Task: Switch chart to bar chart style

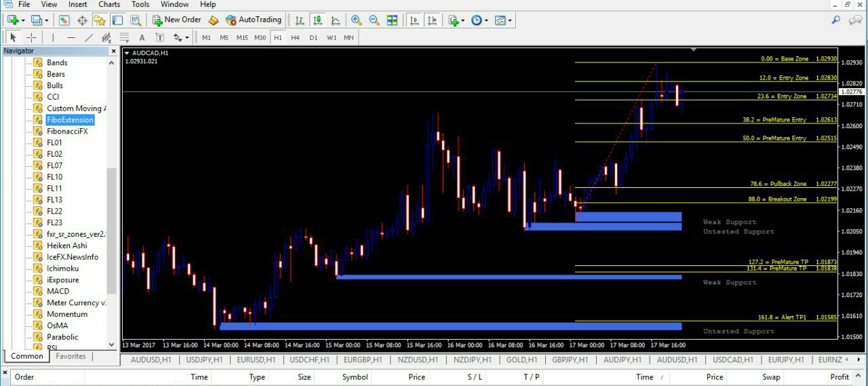Action: pos(300,20)
